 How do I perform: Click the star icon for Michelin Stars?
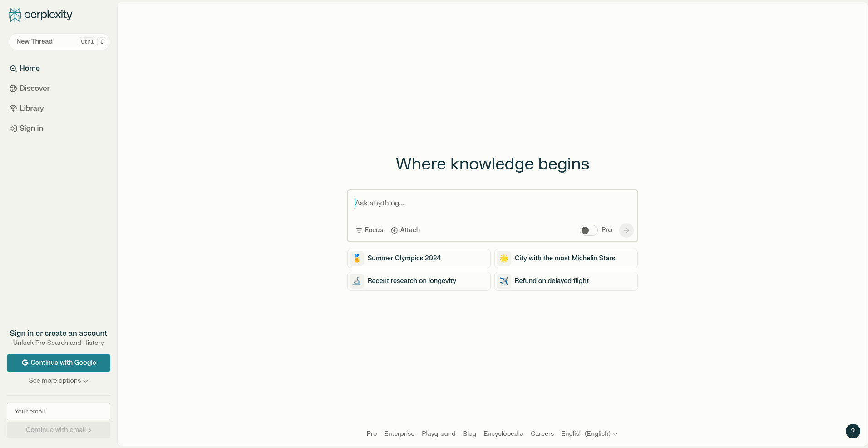(x=504, y=259)
